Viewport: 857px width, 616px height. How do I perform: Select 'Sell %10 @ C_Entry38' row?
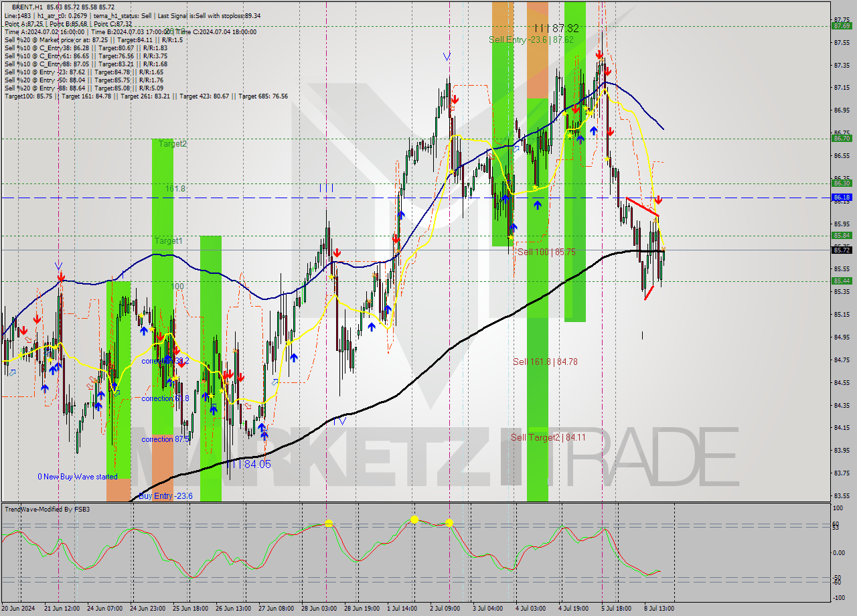tap(86, 48)
